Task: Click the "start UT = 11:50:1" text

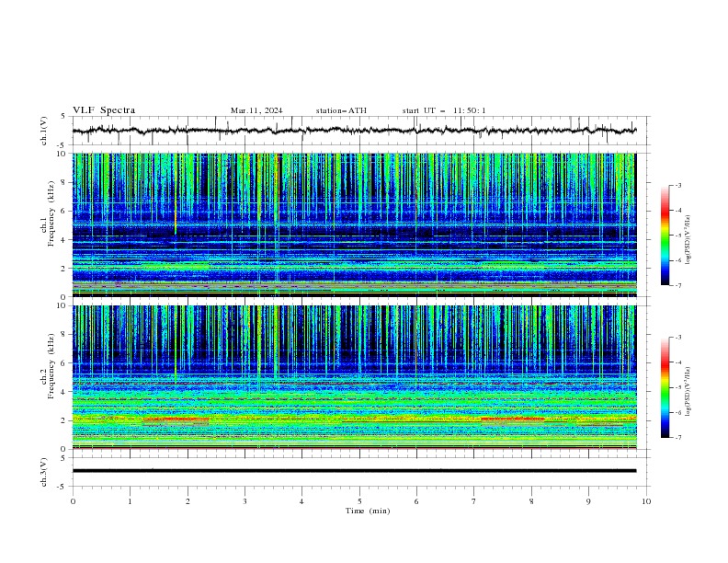Action: click(x=444, y=110)
